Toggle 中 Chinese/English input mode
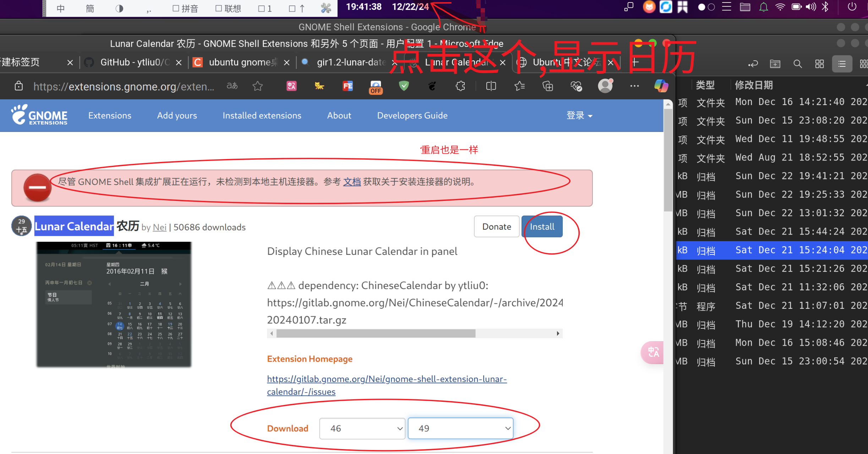The image size is (868, 454). [x=60, y=8]
